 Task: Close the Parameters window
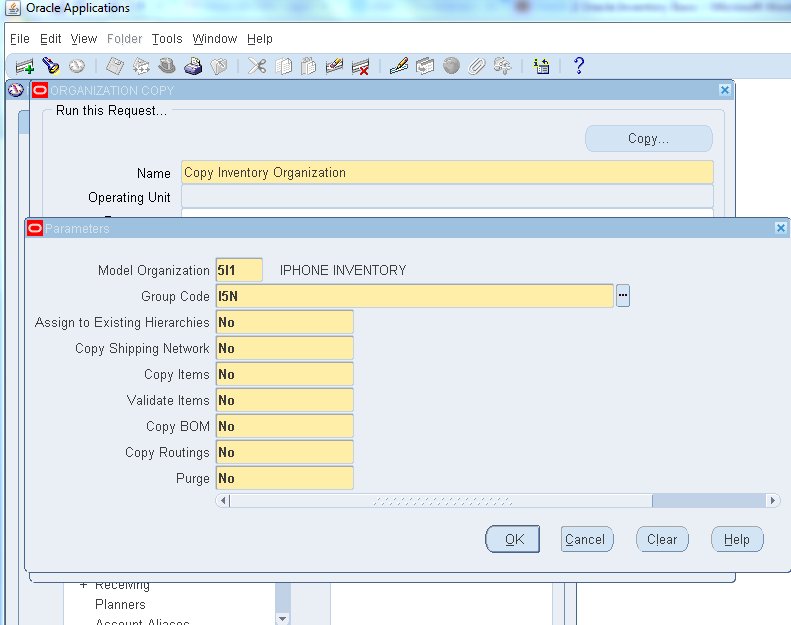point(780,229)
